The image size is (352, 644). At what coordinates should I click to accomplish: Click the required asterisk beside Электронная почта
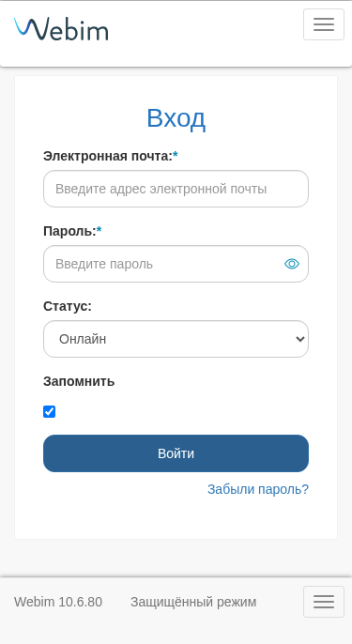pos(176,155)
